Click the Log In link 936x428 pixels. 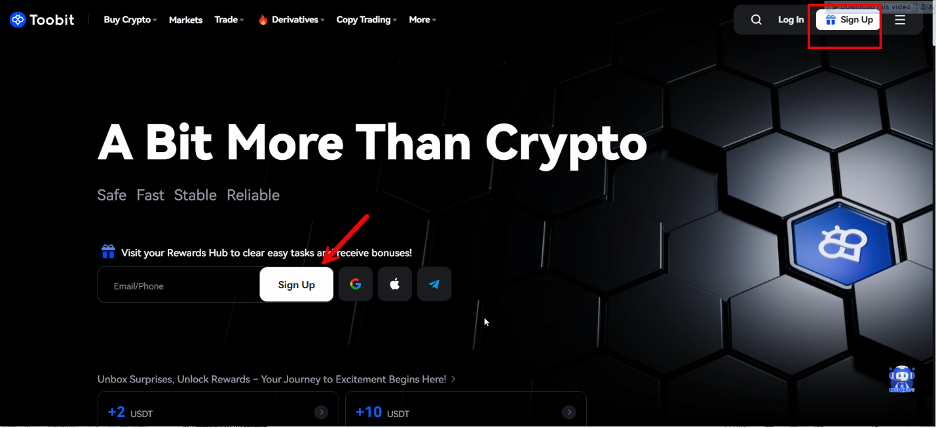pos(791,20)
